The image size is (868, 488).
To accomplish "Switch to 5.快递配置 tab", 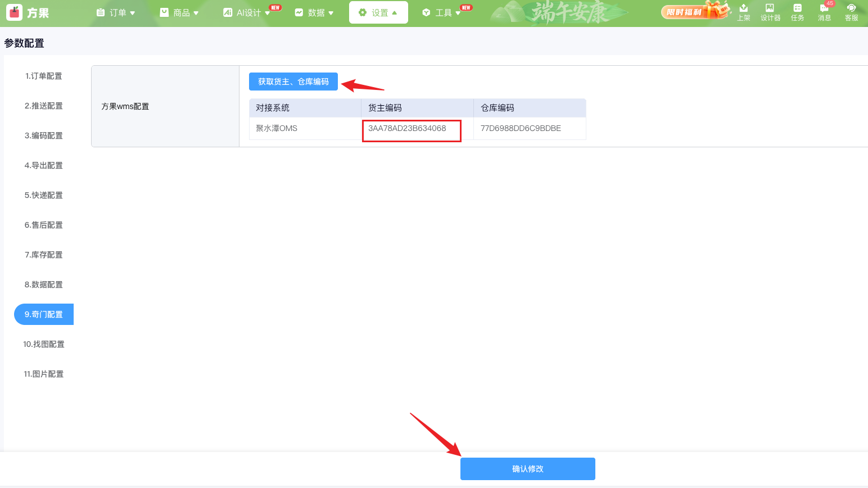I will tap(44, 195).
